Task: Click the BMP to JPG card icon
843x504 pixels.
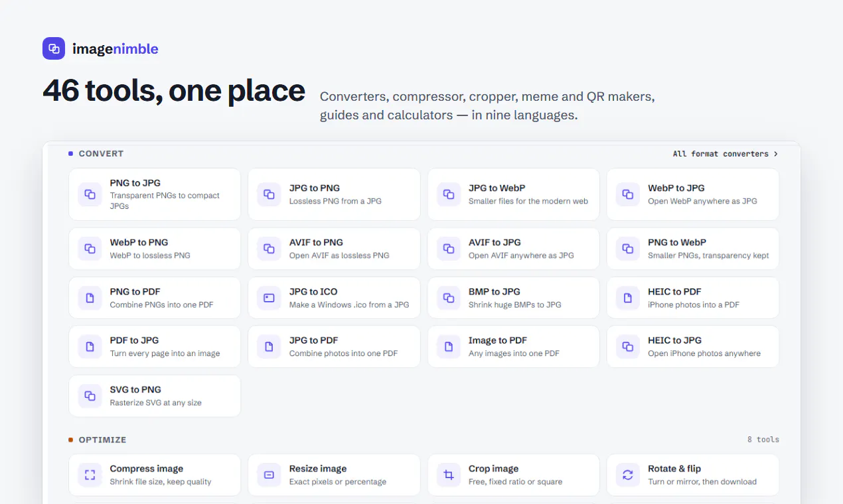Action: pyautogui.click(x=449, y=298)
